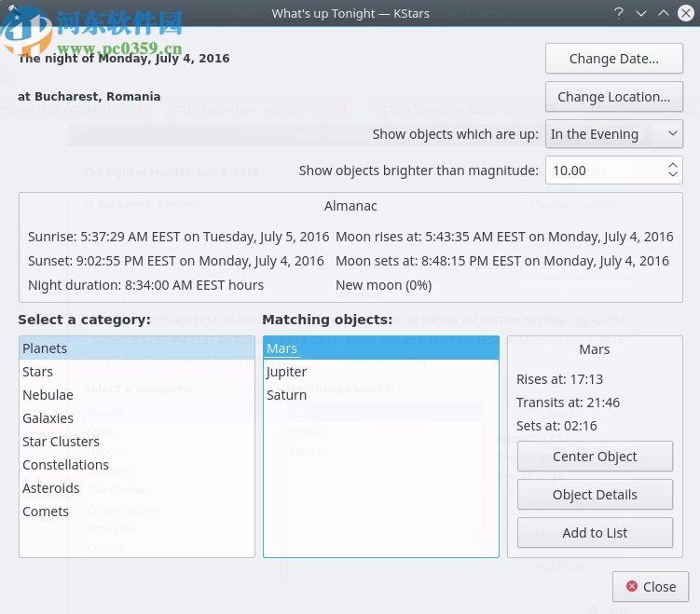Click the Change Location button
The height and width of the screenshot is (614, 700).
[x=613, y=97]
